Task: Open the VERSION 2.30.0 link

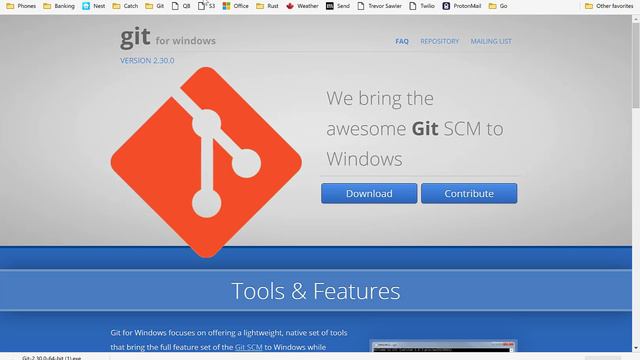Action: pyautogui.click(x=147, y=60)
